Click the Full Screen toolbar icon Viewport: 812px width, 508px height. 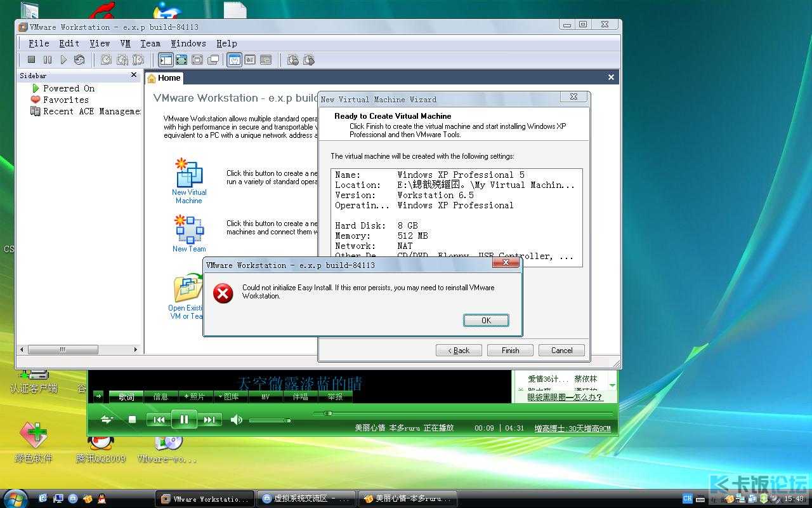coord(197,60)
